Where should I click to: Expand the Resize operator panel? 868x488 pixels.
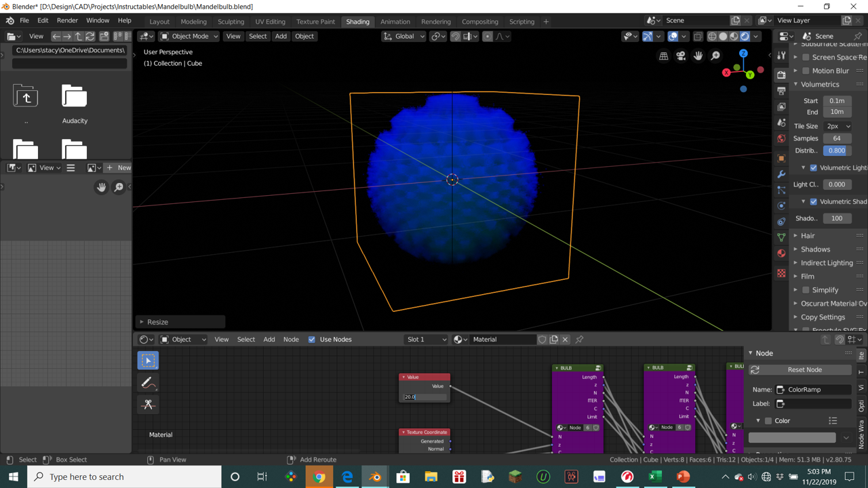coord(180,322)
